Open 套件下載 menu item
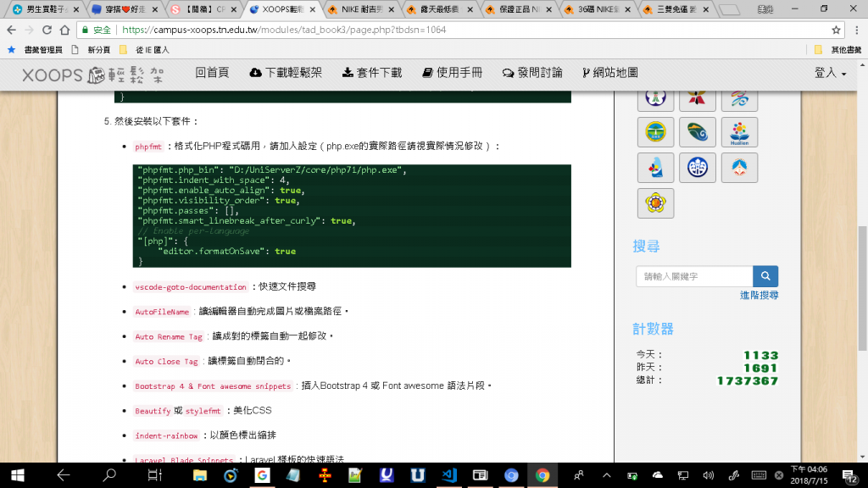Image resolution: width=868 pixels, height=488 pixels. click(372, 73)
